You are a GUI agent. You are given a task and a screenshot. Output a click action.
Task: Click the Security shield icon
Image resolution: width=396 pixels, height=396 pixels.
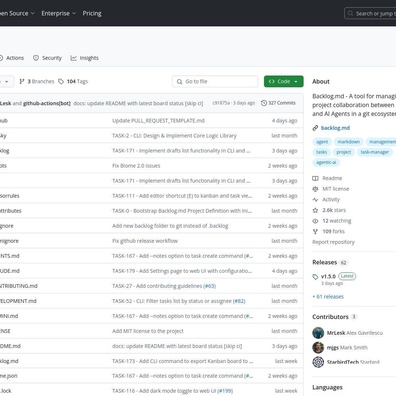[x=36, y=58]
